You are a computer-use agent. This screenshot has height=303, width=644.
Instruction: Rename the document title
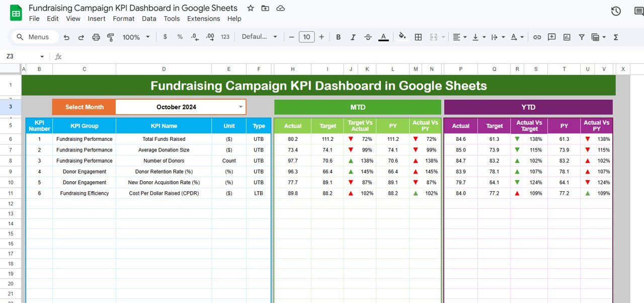(133, 8)
